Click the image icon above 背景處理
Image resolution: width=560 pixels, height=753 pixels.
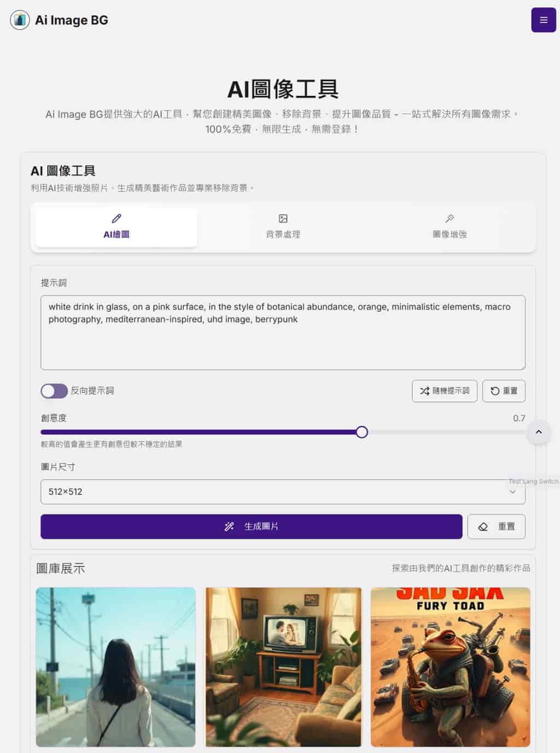pyautogui.click(x=283, y=218)
